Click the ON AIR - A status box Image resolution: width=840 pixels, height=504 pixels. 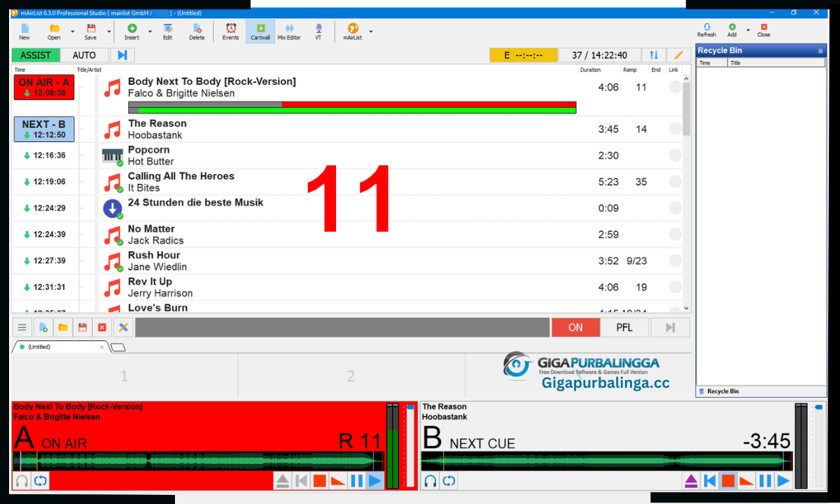click(43, 87)
